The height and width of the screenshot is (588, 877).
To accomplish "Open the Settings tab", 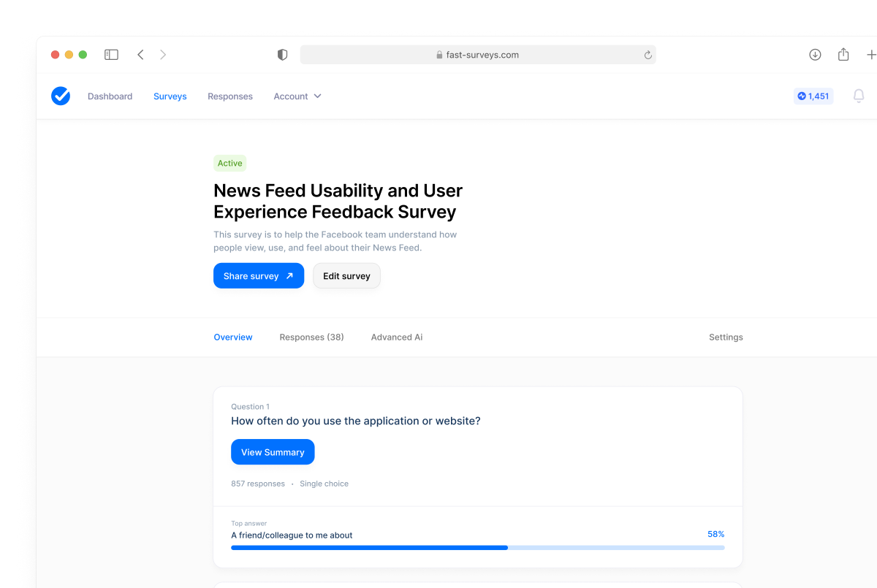I will [726, 337].
